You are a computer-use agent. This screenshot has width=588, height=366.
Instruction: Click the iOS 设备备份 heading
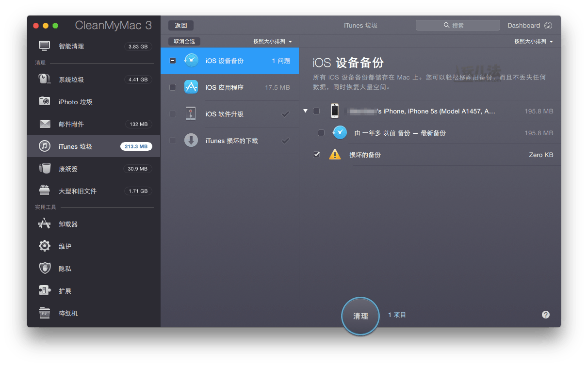click(348, 63)
